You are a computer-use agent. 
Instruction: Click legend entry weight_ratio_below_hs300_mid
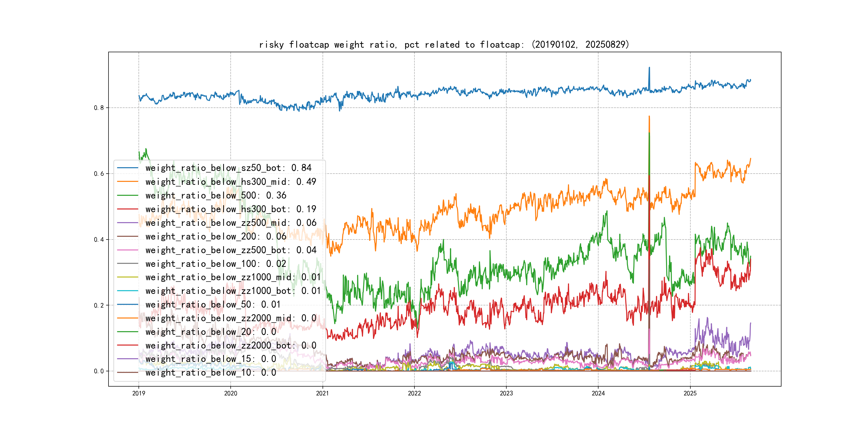tap(230, 182)
